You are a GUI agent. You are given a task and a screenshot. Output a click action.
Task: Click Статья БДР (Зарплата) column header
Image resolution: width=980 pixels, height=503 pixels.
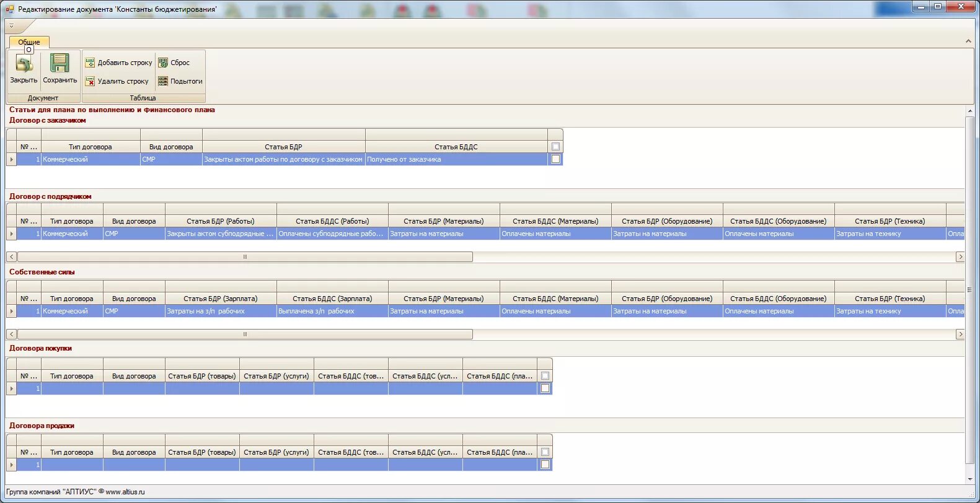pos(221,299)
